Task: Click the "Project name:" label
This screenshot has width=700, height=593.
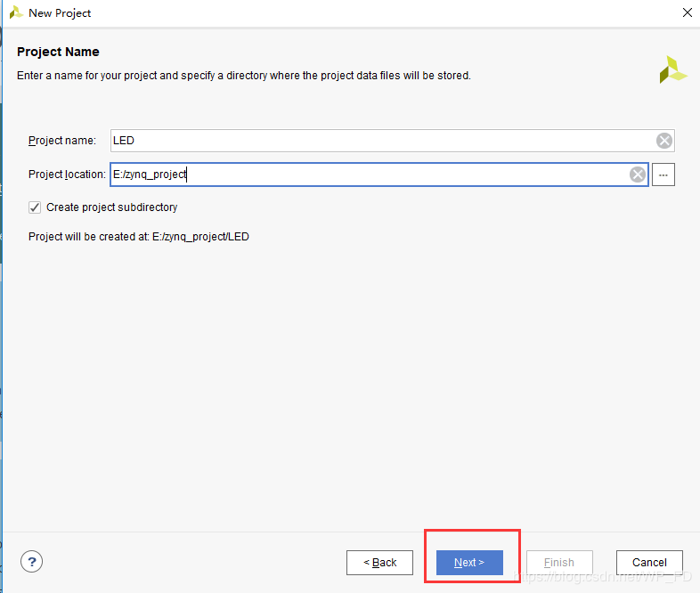Action: [62, 141]
